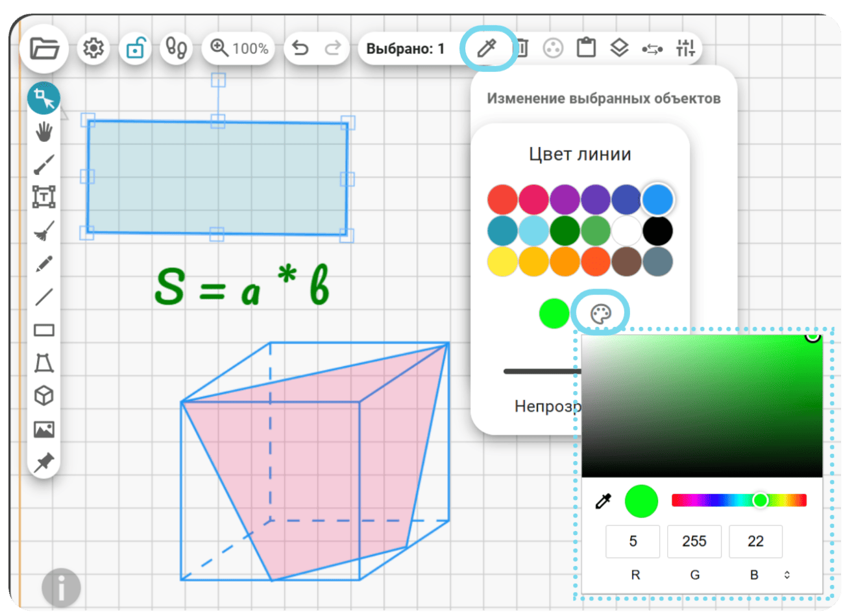Viewport: 854px width, 616px height.
Task: Pick the red line color swatch
Action: 503,200
